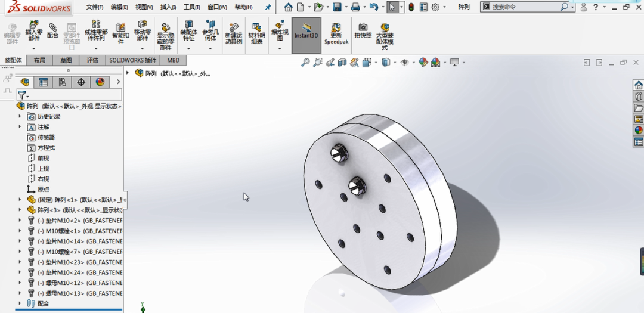Click Show Hidden Components tool
The height and width of the screenshot is (313, 644).
[x=166, y=36]
